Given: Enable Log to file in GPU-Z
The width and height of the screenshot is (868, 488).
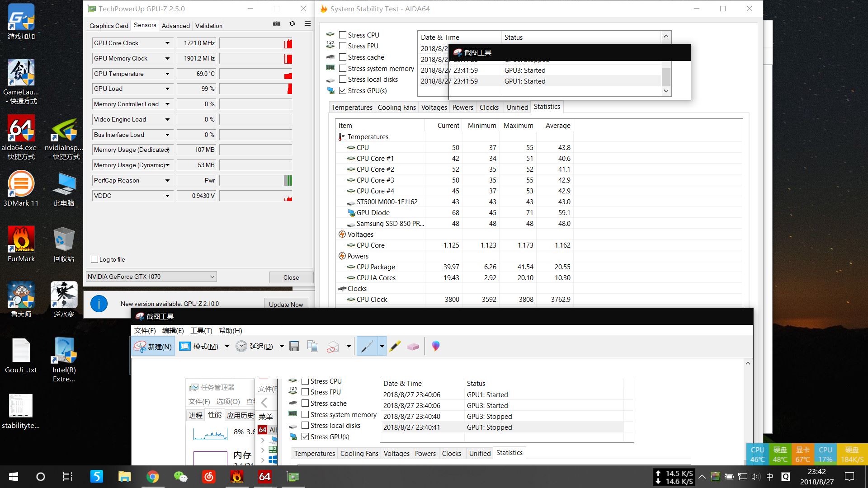Looking at the screenshot, I should point(94,259).
